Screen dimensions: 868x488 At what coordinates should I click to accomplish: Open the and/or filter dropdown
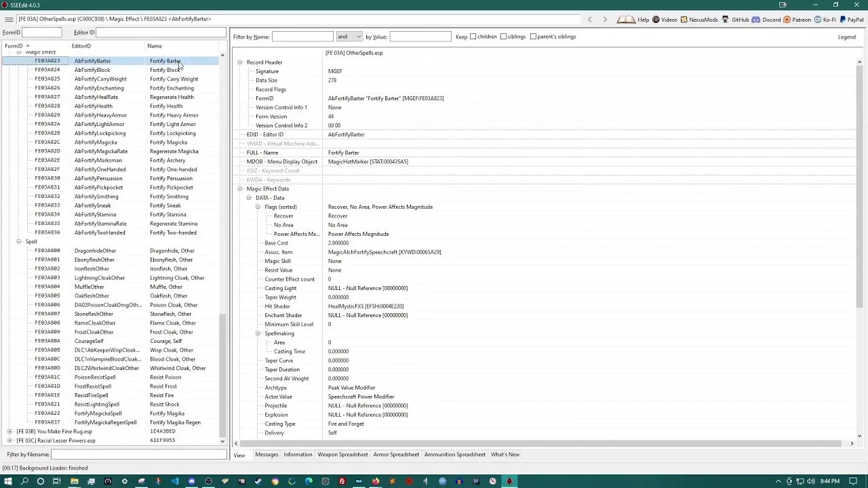(349, 37)
